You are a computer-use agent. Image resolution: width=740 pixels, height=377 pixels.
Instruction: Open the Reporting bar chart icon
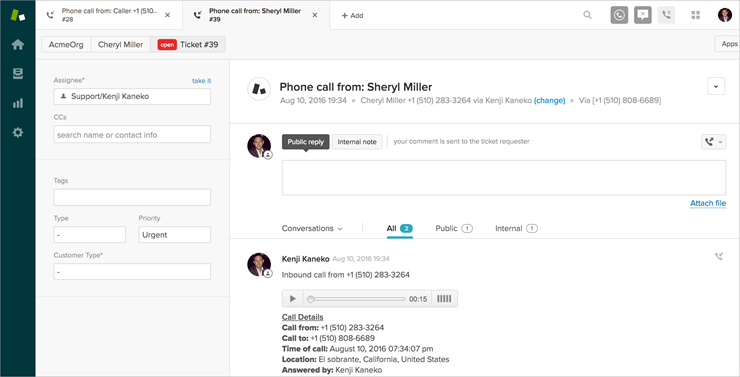coord(17,103)
